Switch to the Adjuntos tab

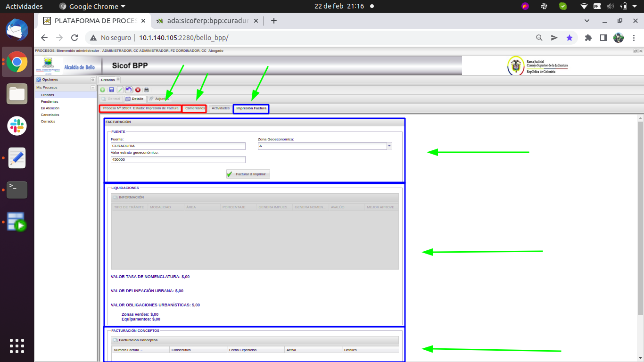point(159,99)
